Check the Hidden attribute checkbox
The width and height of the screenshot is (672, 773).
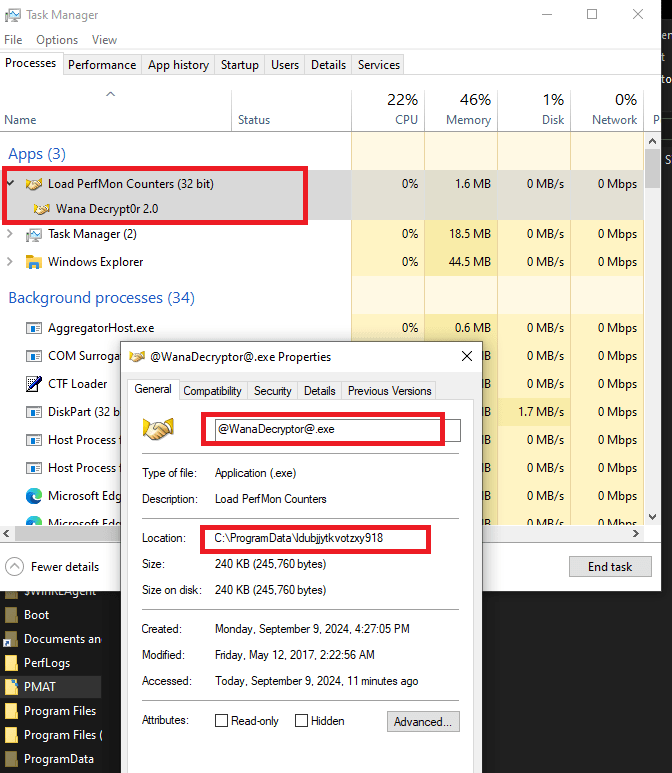coord(301,721)
